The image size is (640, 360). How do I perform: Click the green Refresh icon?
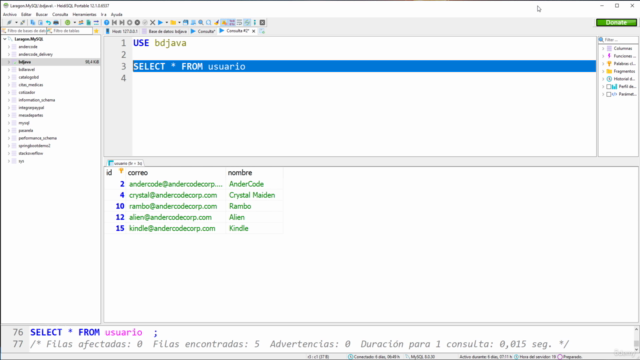[67, 22]
